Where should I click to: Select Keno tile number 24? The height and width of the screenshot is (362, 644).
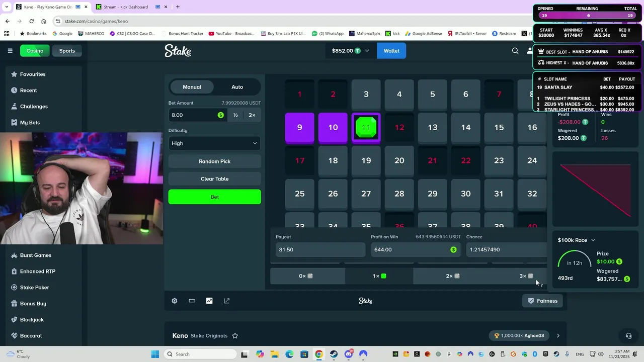click(x=532, y=160)
